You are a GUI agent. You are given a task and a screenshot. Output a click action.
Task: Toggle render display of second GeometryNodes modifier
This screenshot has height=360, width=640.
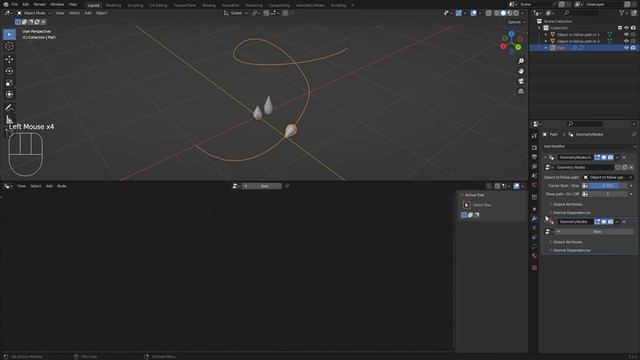click(610, 222)
